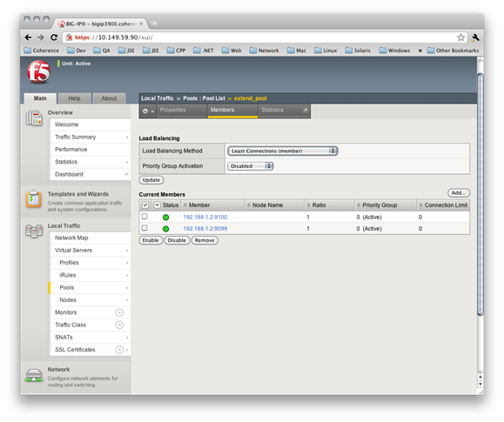Toggle the select-all members header checkbox
This screenshot has height=422, width=504.
(145, 205)
